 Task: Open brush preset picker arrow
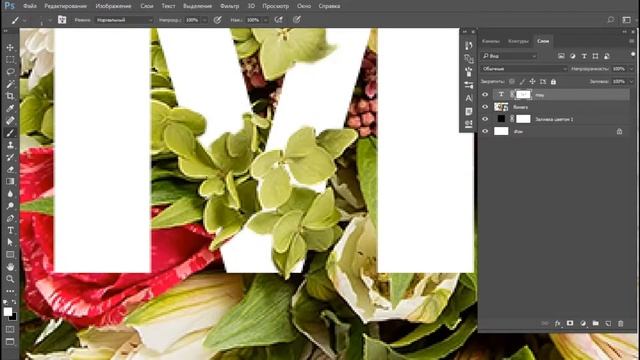(50, 20)
